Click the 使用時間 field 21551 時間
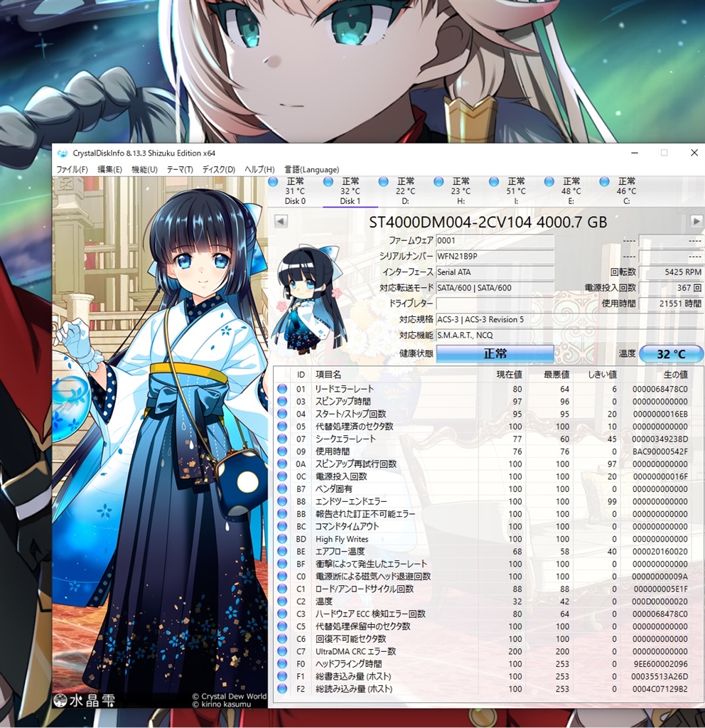 coord(671,304)
